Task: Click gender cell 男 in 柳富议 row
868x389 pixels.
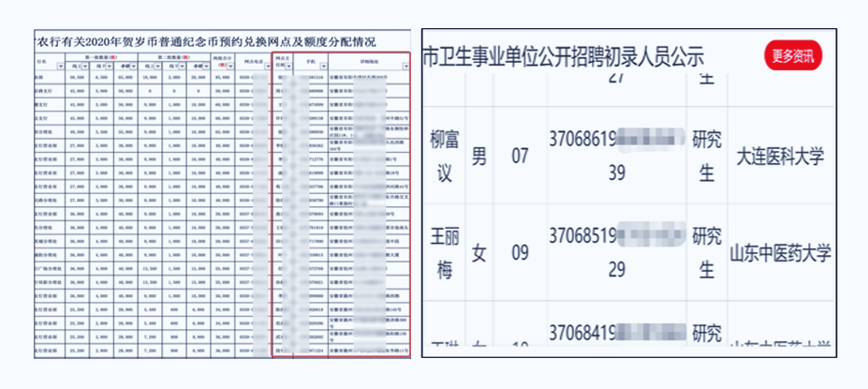Action: 478,157
